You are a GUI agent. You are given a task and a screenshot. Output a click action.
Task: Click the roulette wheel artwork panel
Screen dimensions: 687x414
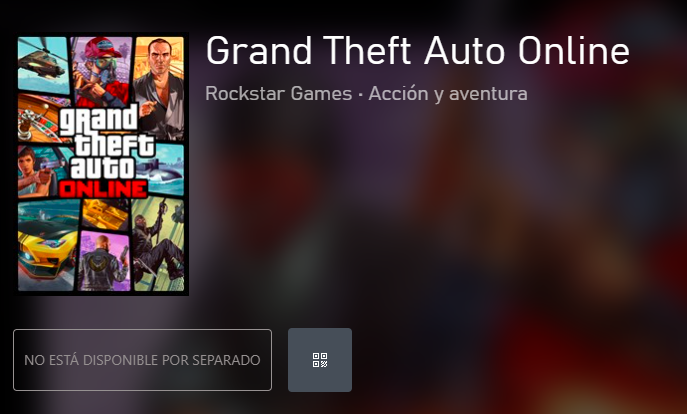37,119
